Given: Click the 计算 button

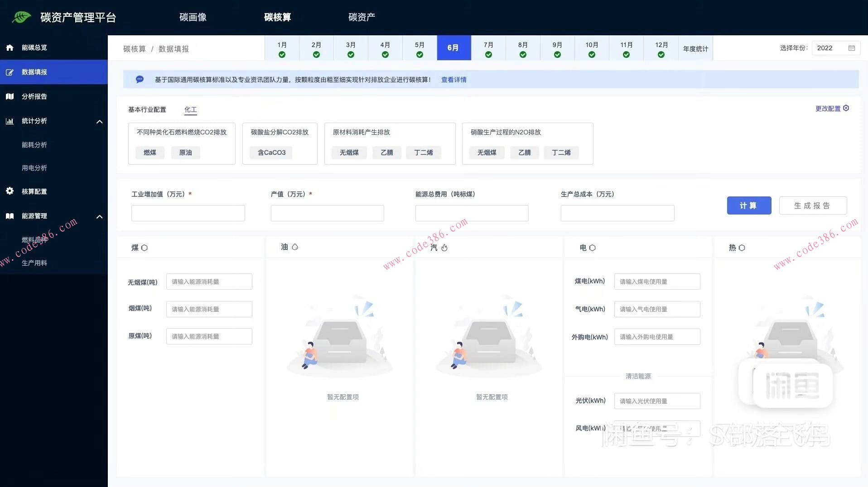Looking at the screenshot, I should coord(749,205).
